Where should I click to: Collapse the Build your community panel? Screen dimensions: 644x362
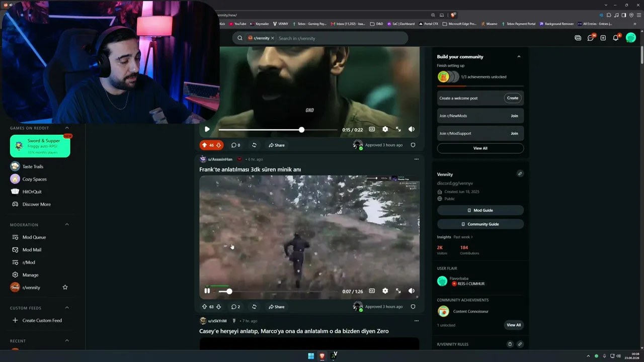519,57
